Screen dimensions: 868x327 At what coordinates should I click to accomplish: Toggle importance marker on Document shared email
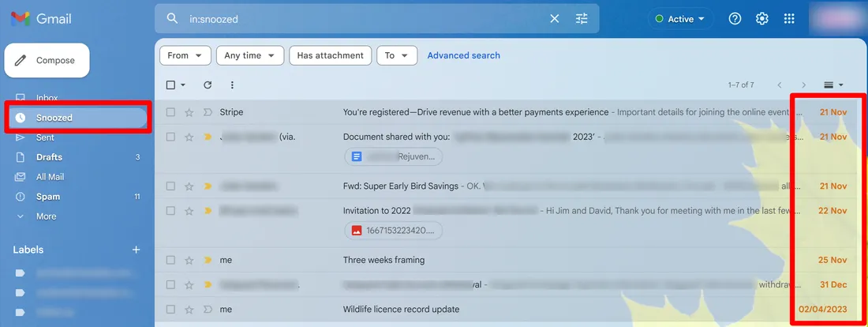coord(208,137)
